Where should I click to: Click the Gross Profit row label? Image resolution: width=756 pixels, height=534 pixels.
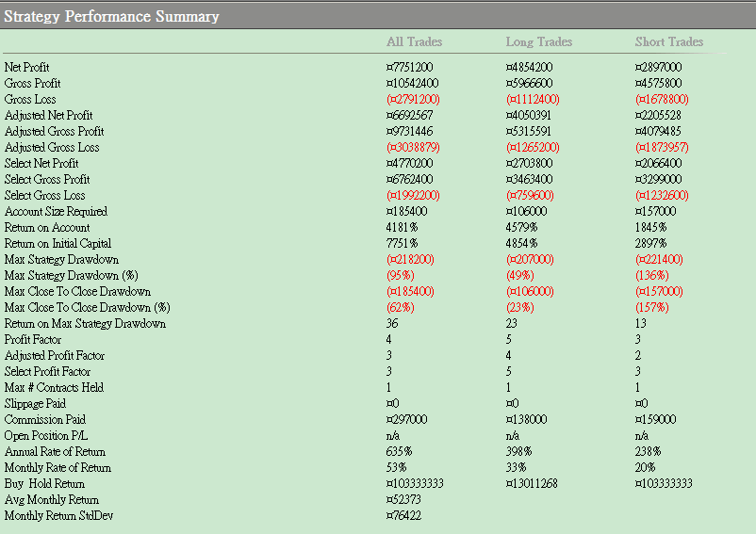coord(32,83)
